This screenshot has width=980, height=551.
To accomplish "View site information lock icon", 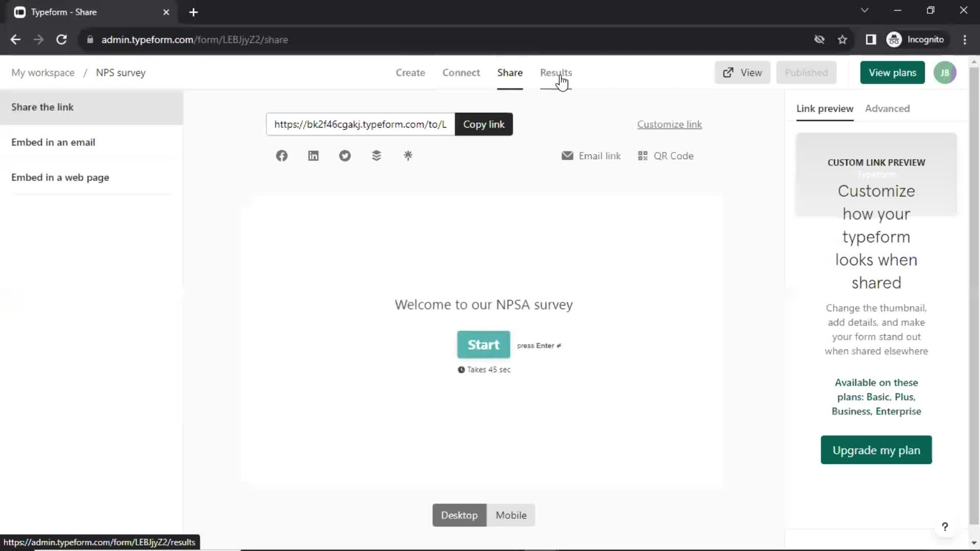I will pos(90,39).
